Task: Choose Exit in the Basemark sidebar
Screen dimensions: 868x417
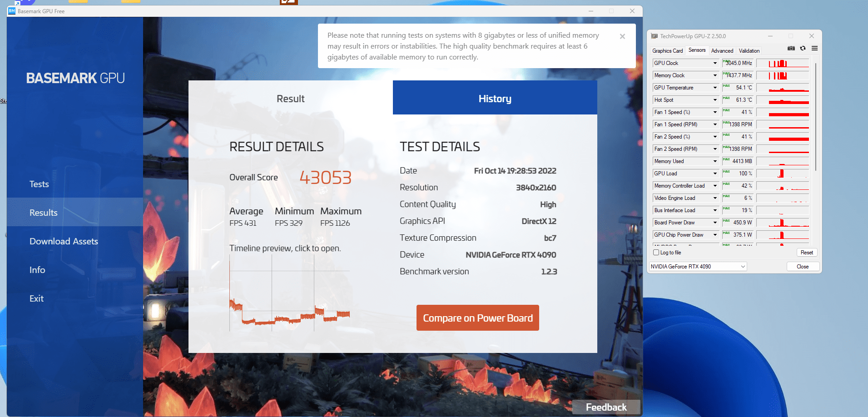Action: (x=75, y=298)
